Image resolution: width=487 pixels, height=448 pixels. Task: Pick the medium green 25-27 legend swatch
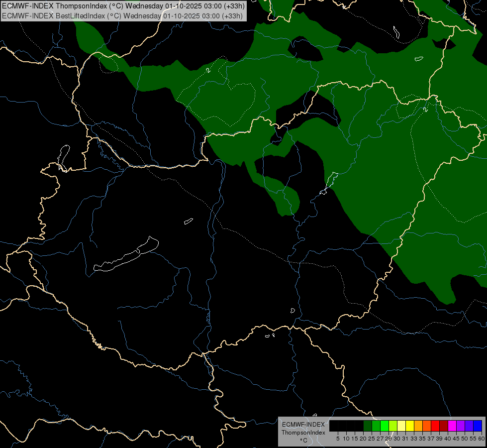pyautogui.click(x=376, y=426)
